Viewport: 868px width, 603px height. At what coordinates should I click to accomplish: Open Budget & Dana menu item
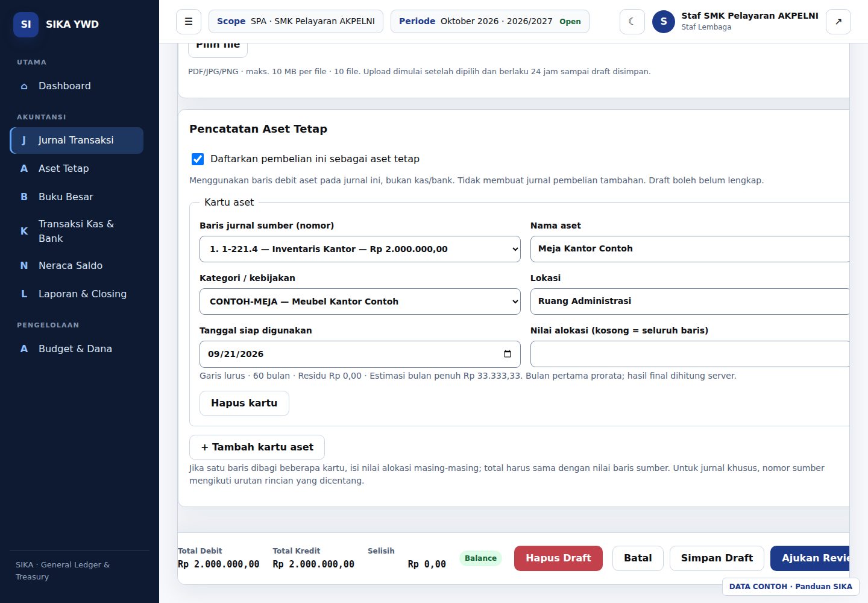click(77, 349)
